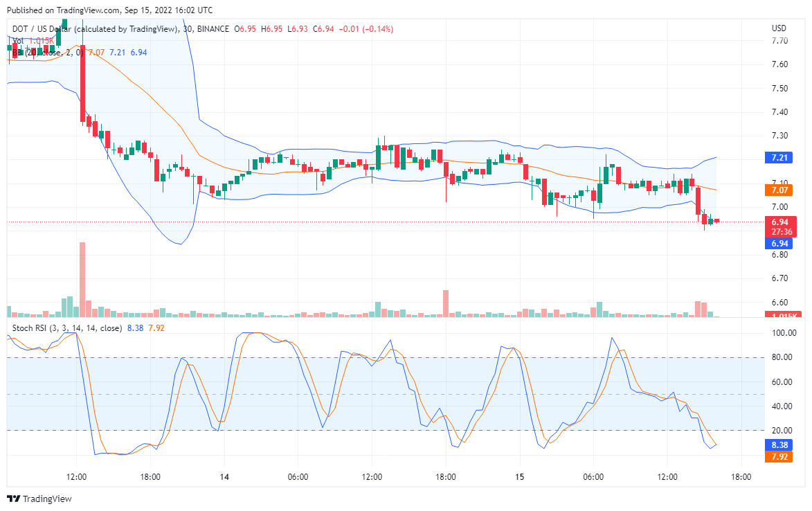Click the low value L6.93 in the legend
Screen dimensions: 812x511
coord(298,29)
